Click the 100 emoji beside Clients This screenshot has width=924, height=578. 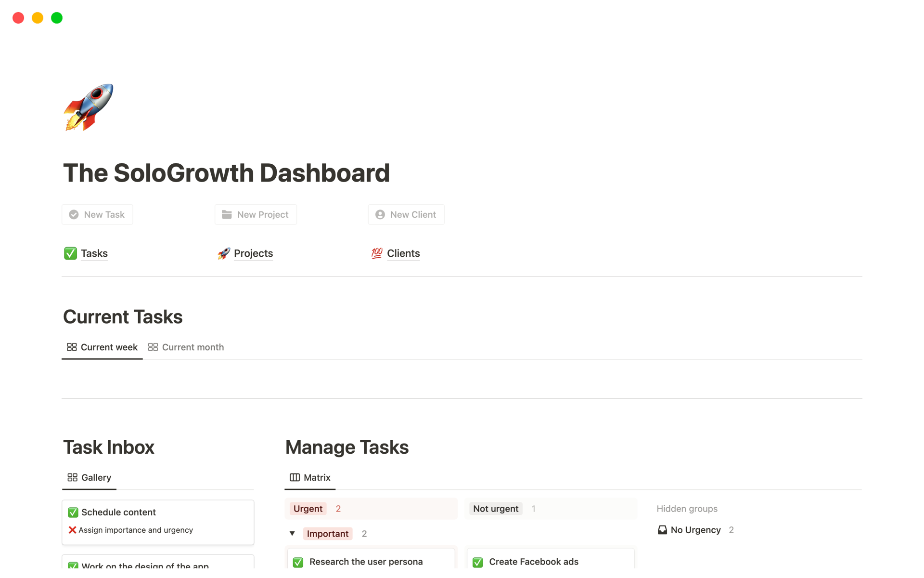coord(376,253)
